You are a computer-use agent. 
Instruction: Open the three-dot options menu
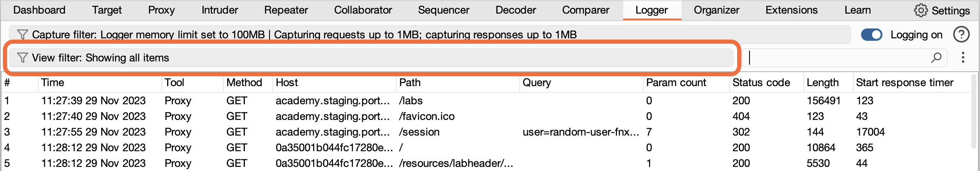click(x=963, y=58)
